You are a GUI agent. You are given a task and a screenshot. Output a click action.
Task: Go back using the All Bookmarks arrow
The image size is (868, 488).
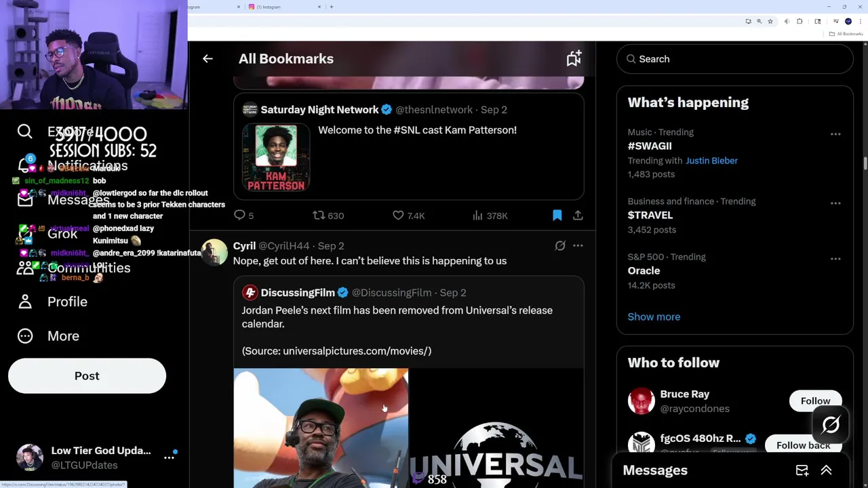[x=208, y=59]
